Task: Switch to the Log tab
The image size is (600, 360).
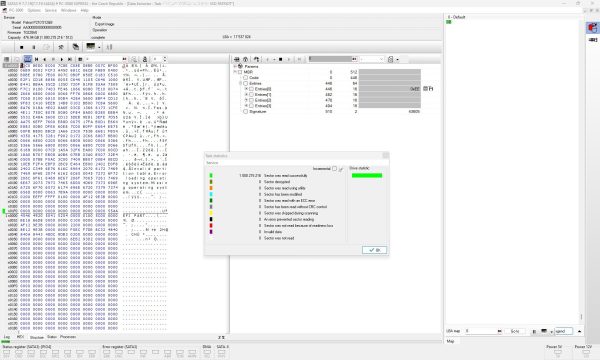Action: (x=7, y=337)
